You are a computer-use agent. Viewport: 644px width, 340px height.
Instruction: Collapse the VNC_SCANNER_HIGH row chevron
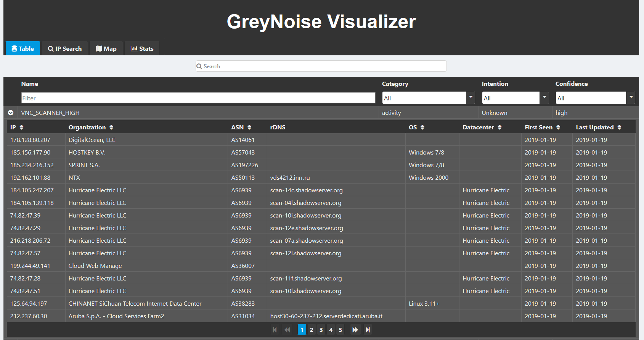[11, 113]
